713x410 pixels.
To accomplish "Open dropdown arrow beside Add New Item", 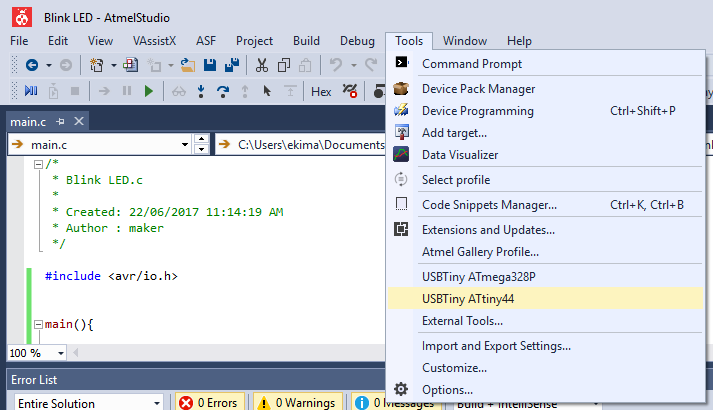I will [171, 65].
